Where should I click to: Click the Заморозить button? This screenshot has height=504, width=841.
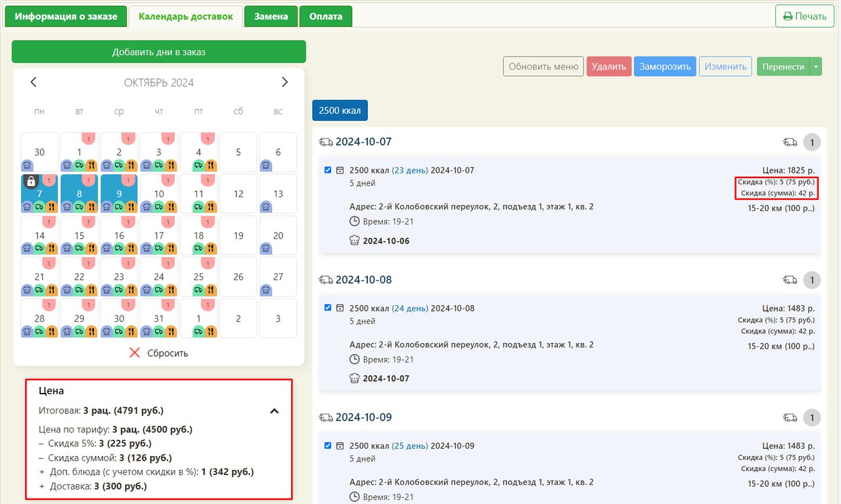click(665, 66)
